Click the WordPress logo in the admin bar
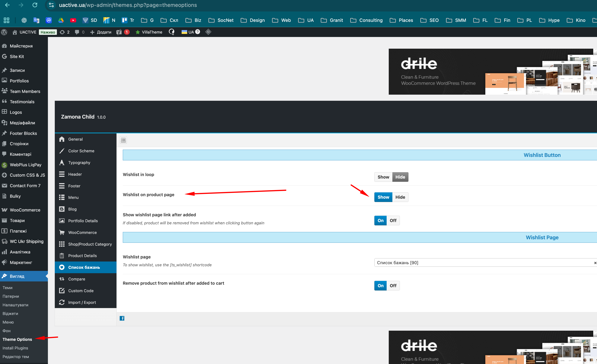The image size is (597, 364). [4, 32]
